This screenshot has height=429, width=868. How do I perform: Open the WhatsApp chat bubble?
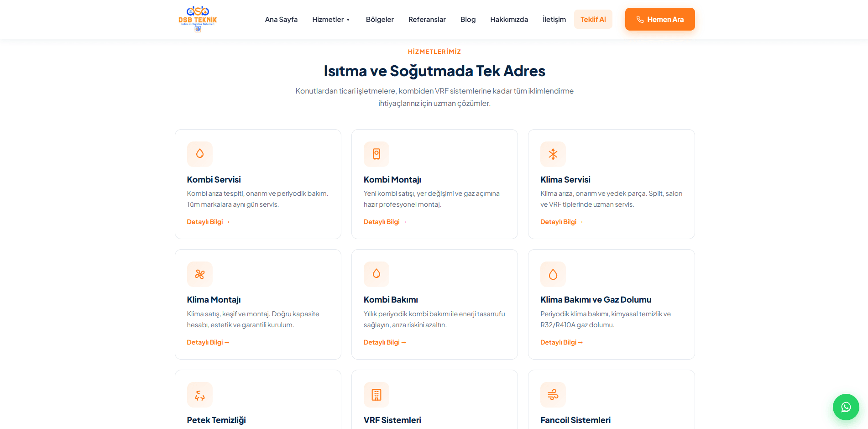tap(846, 407)
